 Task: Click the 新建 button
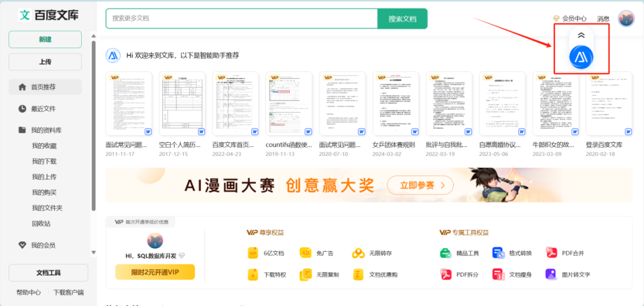[x=45, y=39]
